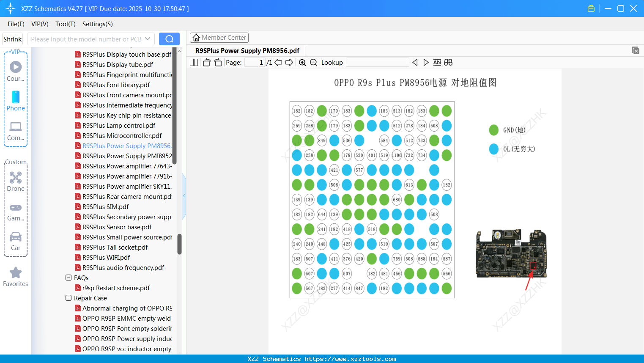This screenshot has height=363, width=644.
Task: Click the Shrink button
Action: pyautogui.click(x=13, y=39)
